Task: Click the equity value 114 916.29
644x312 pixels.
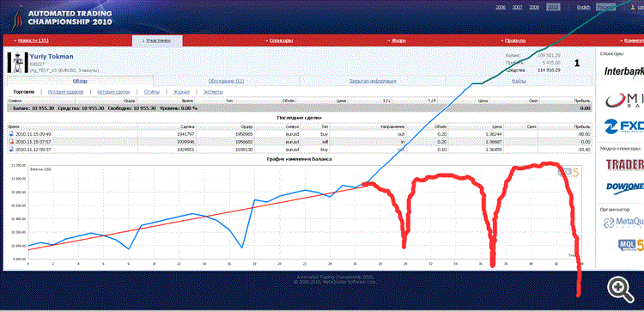Action: tap(550, 70)
